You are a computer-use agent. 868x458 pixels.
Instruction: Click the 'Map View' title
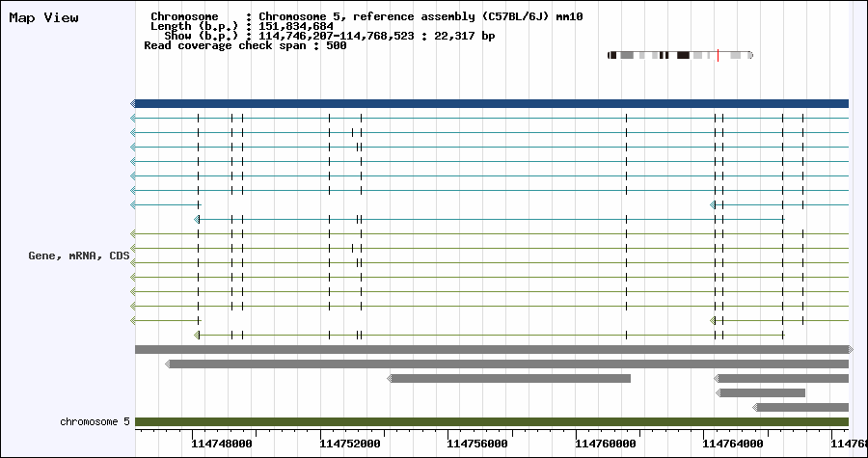point(43,17)
